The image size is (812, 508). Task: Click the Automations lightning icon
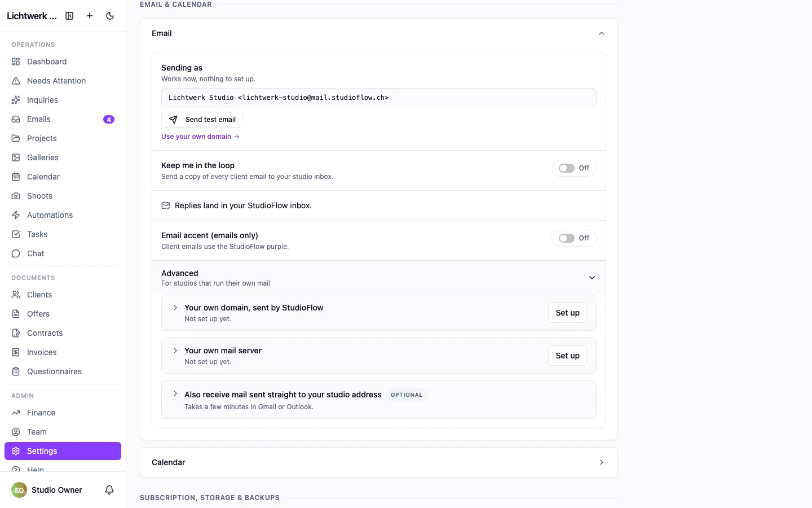click(16, 215)
